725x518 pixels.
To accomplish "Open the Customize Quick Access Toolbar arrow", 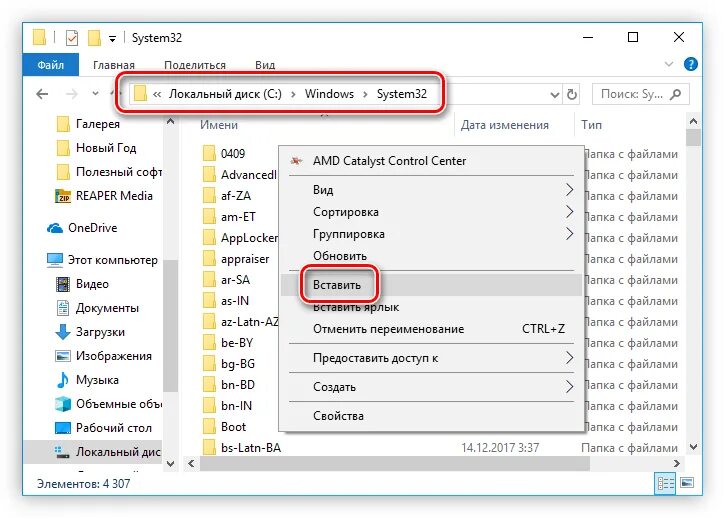I will (112, 39).
